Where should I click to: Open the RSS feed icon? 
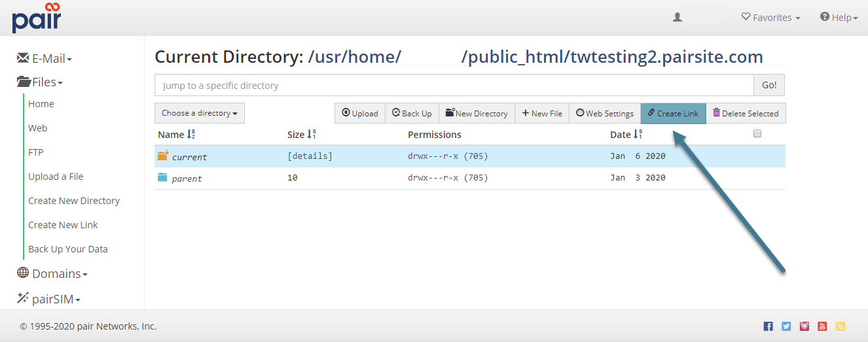coord(840,326)
